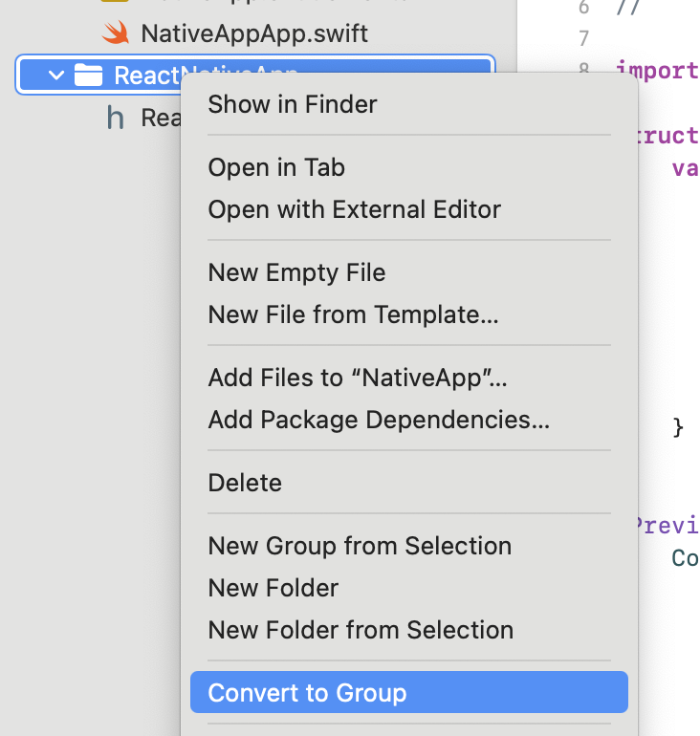Select the NativeAppApp.swift file name
The image size is (700, 736).
(253, 33)
